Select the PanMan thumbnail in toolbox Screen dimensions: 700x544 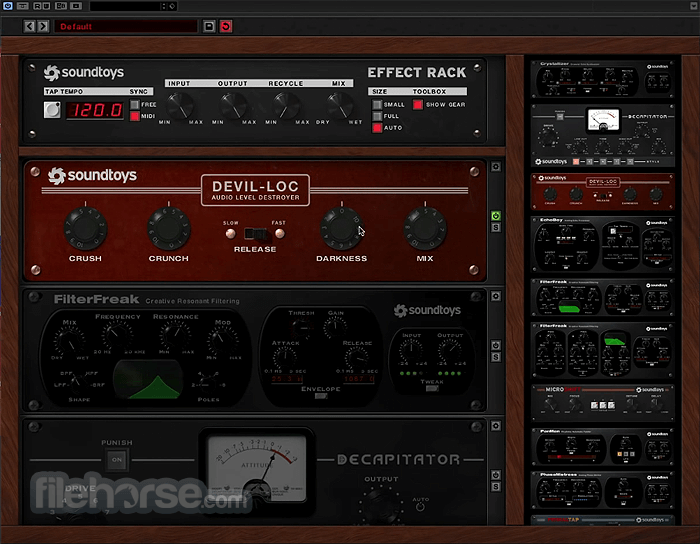(603, 447)
